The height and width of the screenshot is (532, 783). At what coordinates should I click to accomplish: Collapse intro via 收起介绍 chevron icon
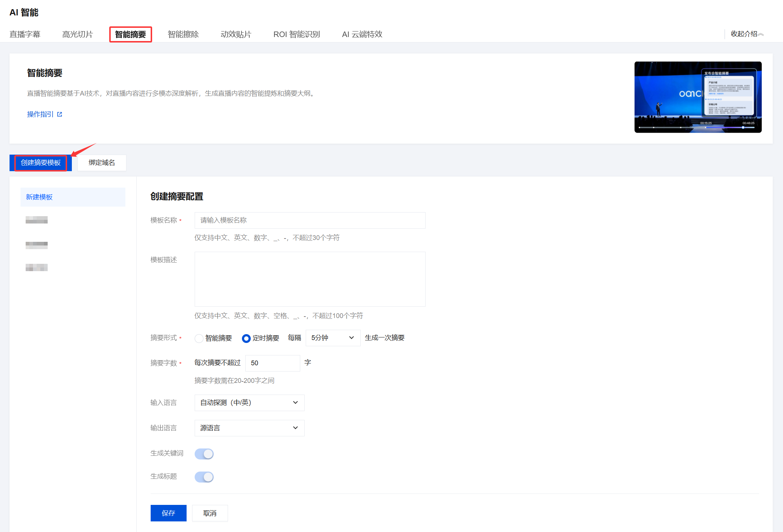click(761, 34)
